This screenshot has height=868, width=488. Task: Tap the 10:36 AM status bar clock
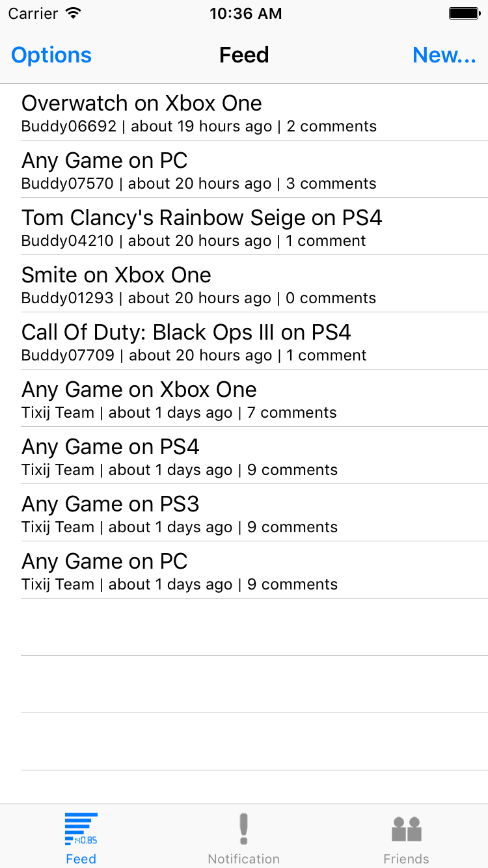[246, 14]
